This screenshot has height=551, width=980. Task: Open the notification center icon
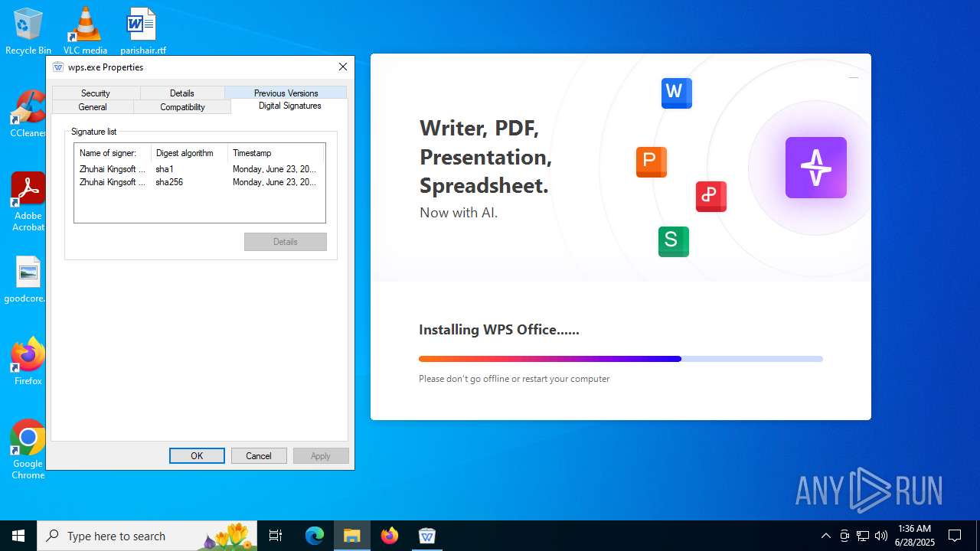pyautogui.click(x=955, y=536)
